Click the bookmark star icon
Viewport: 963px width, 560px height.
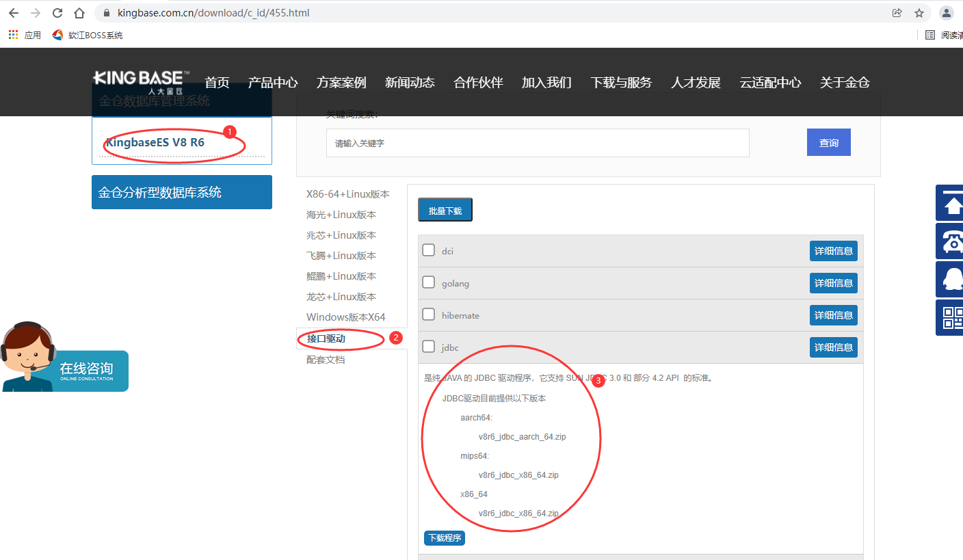tap(920, 12)
